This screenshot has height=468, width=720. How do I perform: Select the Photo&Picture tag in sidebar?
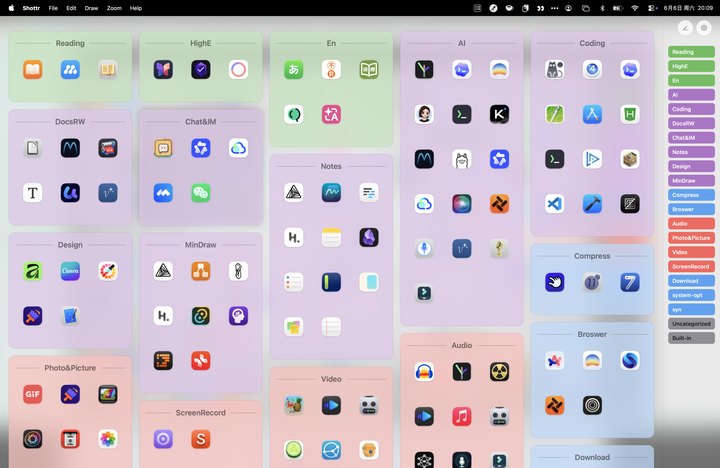pos(691,238)
